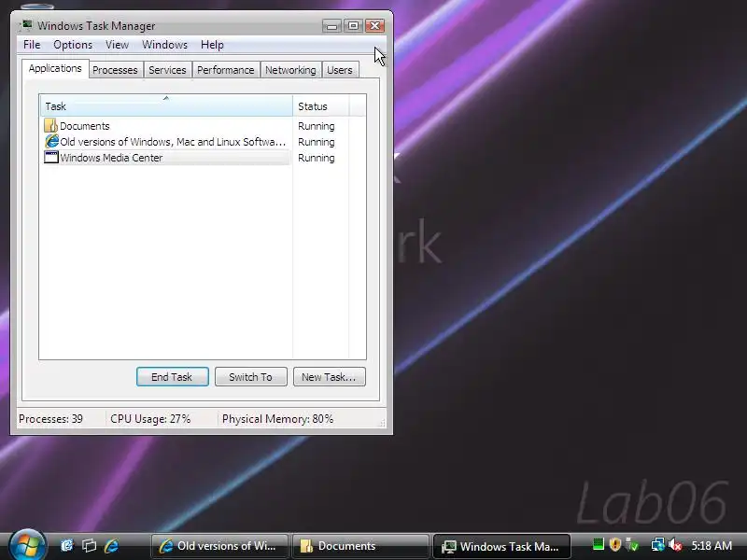747x560 pixels.
Task: Open the Documents taskbar button
Action: tap(360, 546)
